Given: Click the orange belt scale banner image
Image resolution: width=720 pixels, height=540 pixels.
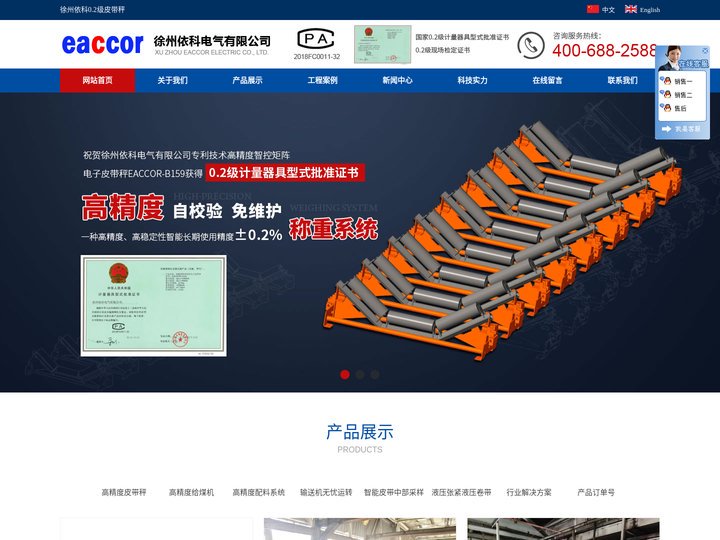Looking at the screenshot, I should pos(503,239).
